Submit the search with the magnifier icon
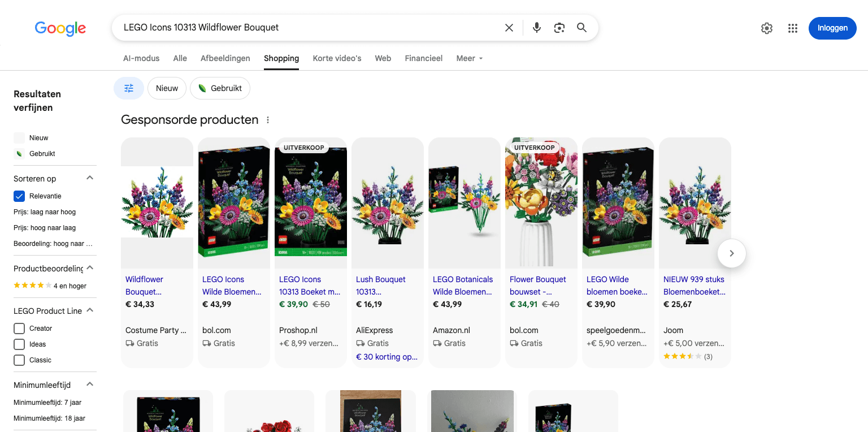This screenshot has height=432, width=868. click(582, 28)
